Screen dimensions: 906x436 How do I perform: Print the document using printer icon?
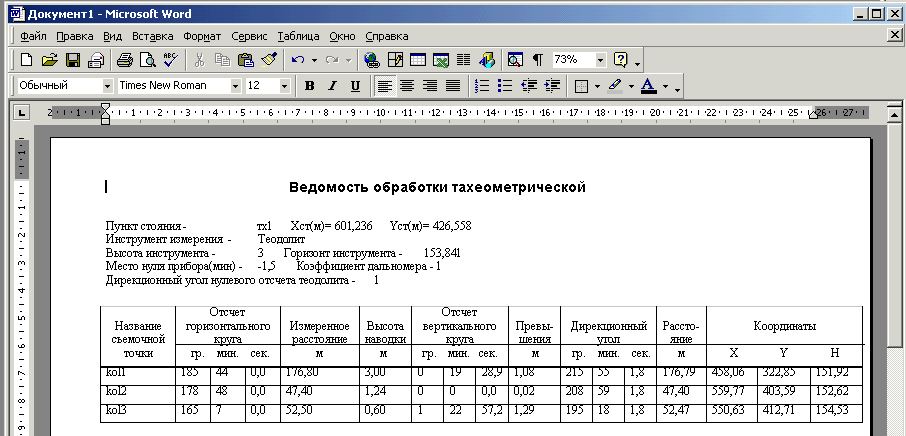click(x=125, y=60)
